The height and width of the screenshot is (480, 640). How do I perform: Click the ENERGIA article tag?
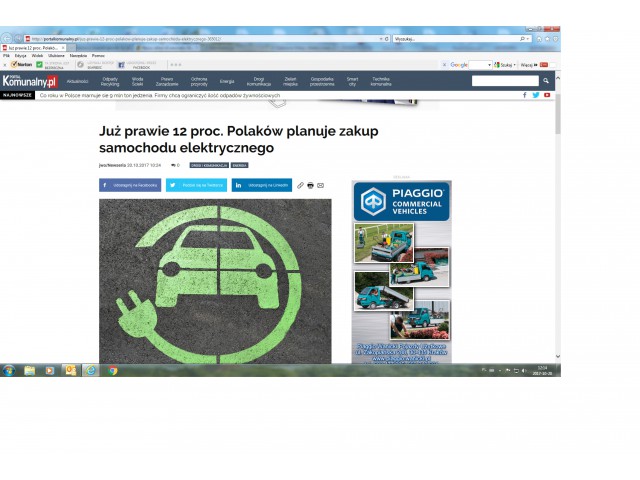240,164
